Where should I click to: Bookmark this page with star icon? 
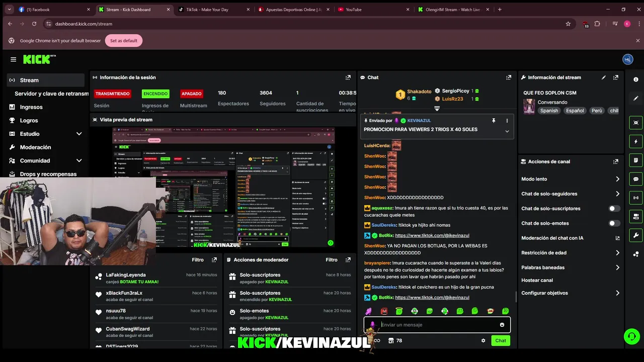pyautogui.click(x=568, y=24)
